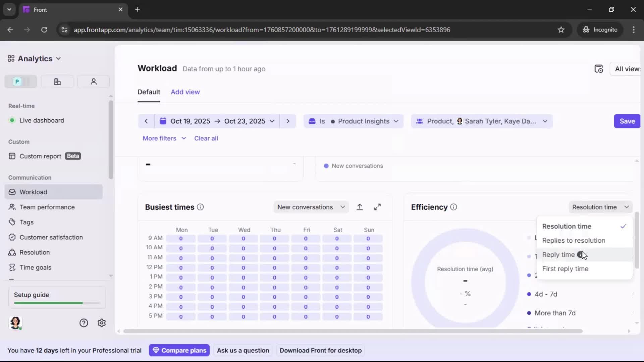The width and height of the screenshot is (644, 362).
Task: Switch to the Default view tab
Action: click(149, 92)
